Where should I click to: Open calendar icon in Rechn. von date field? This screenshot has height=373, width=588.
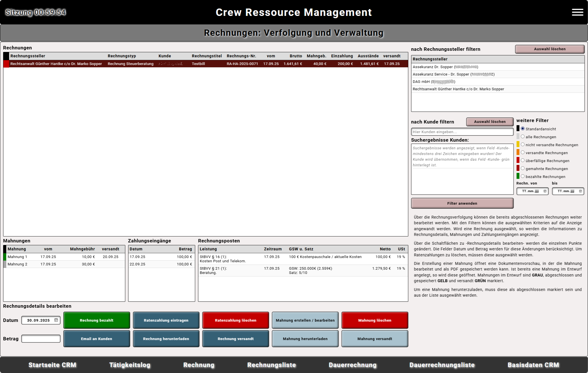(x=545, y=191)
